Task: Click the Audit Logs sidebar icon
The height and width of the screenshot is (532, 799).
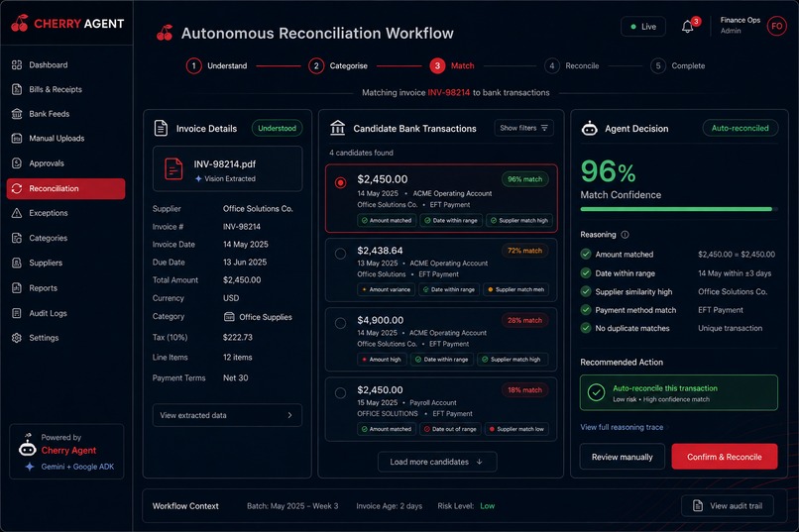Action: tap(17, 313)
